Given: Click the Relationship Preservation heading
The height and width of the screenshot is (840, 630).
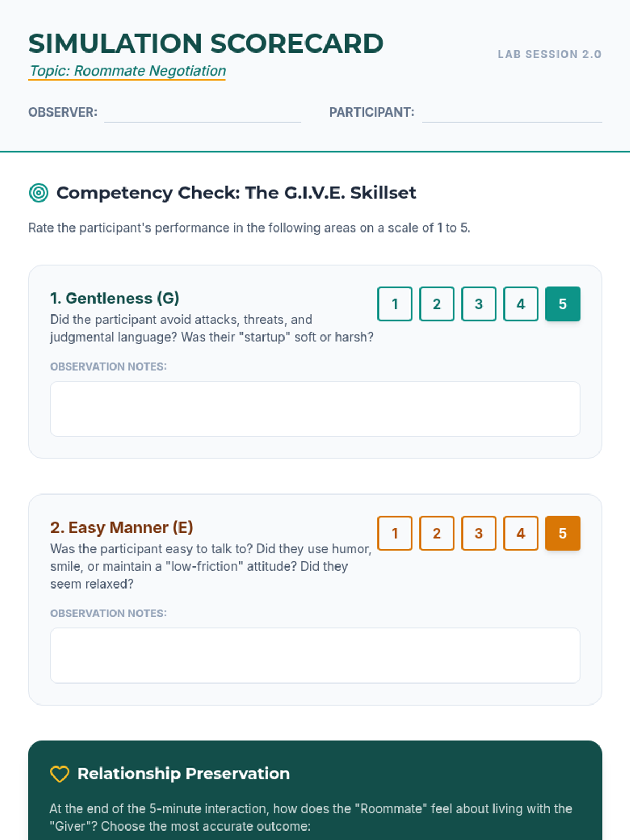Looking at the screenshot, I should tap(183, 774).
